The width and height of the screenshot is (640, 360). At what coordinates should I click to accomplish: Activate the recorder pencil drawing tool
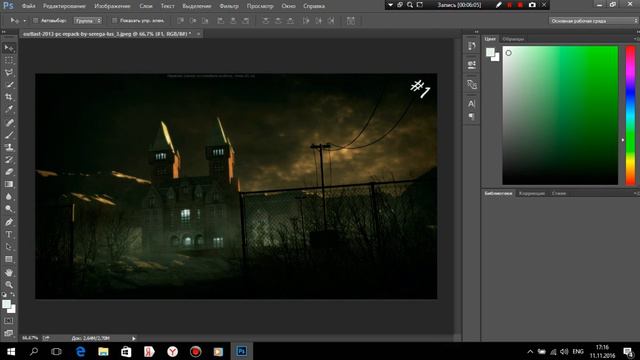tap(498, 5)
